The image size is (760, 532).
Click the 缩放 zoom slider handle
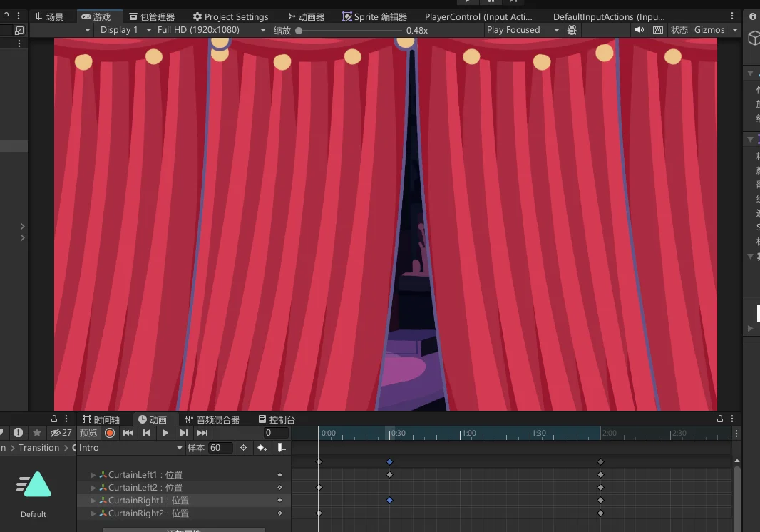point(299,31)
